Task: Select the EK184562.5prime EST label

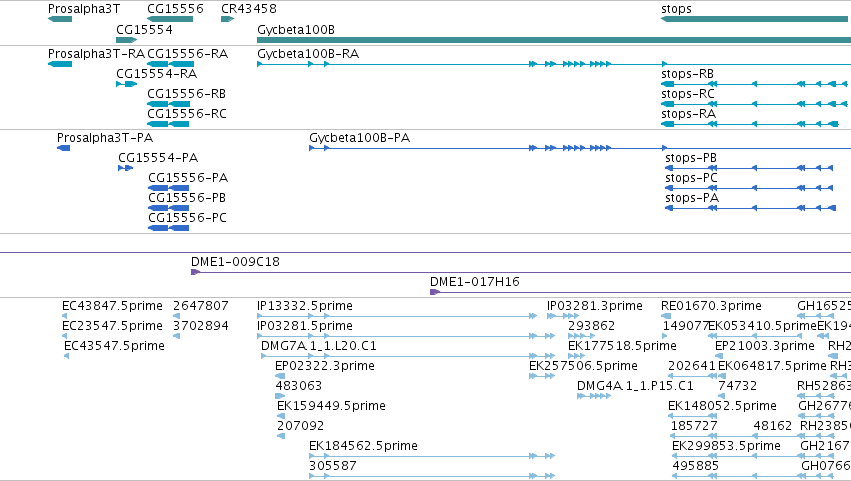Action: (363, 446)
